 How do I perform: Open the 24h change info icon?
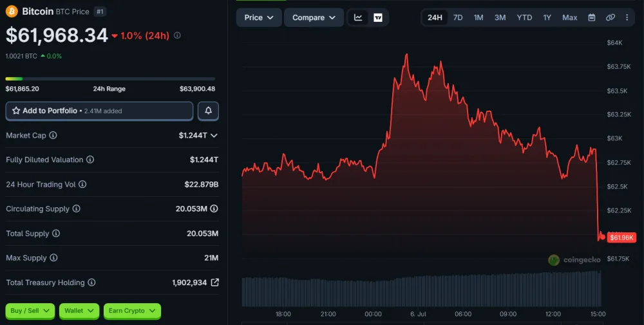[x=177, y=35]
